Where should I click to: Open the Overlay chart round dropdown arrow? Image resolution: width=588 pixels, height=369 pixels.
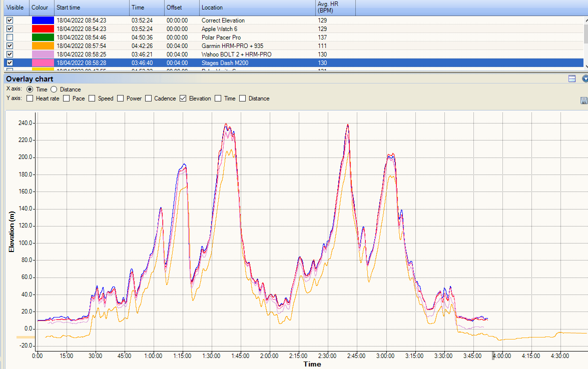(x=585, y=79)
